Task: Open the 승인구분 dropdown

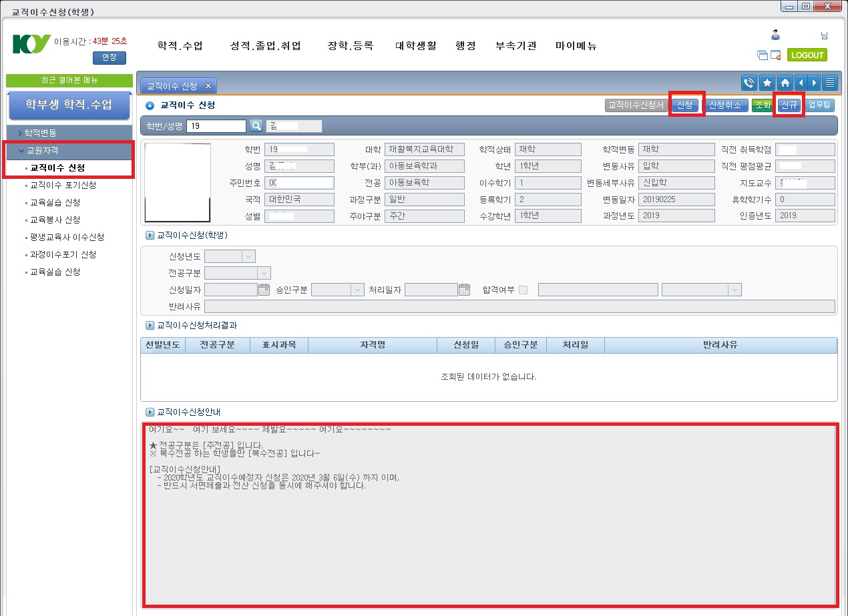Action: tap(356, 290)
